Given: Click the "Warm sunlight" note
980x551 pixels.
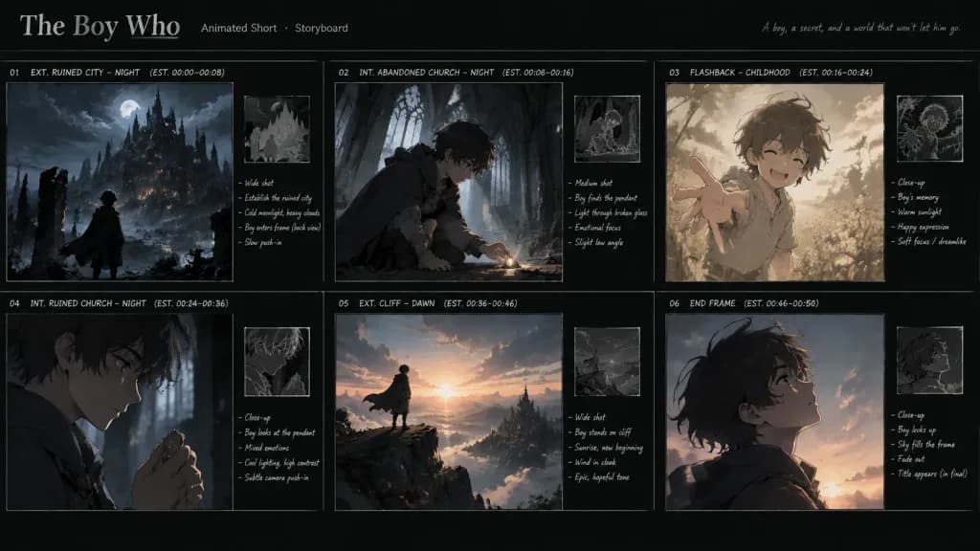Looking at the screenshot, I should click(x=920, y=212).
